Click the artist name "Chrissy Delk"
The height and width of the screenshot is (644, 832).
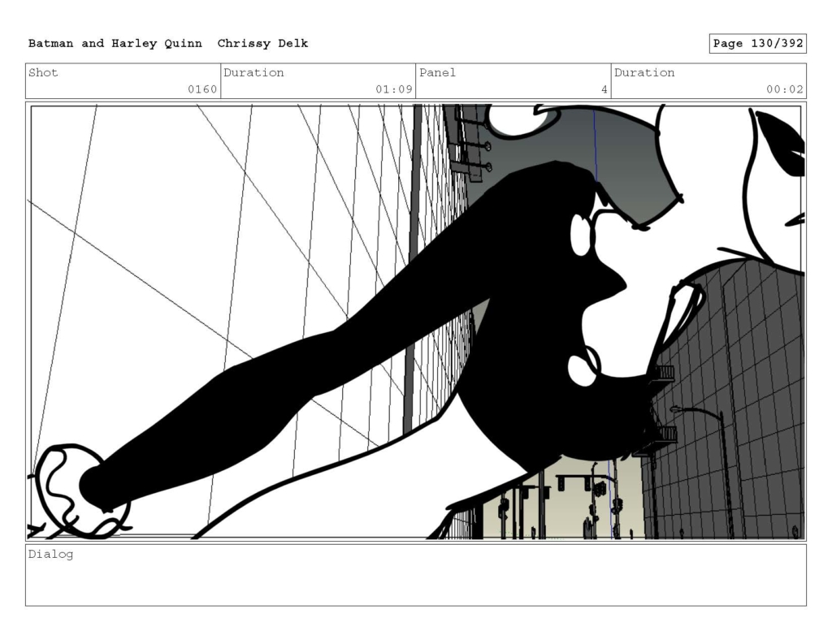[x=262, y=44]
